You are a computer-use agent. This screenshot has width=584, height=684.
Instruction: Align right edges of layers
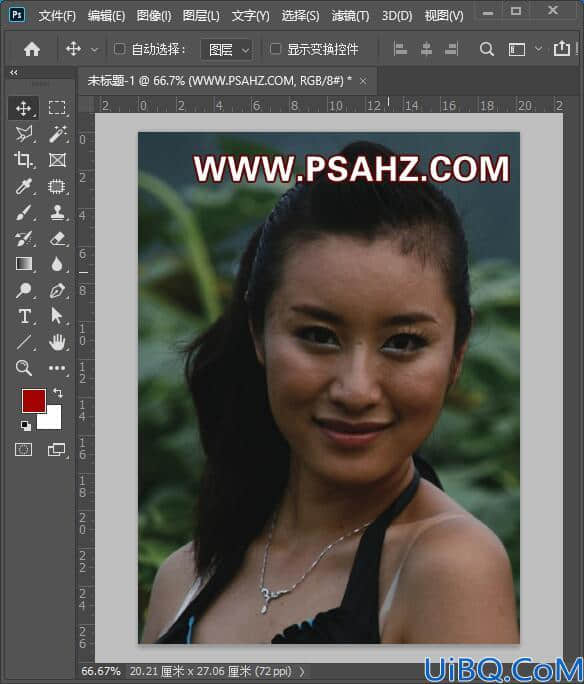451,49
